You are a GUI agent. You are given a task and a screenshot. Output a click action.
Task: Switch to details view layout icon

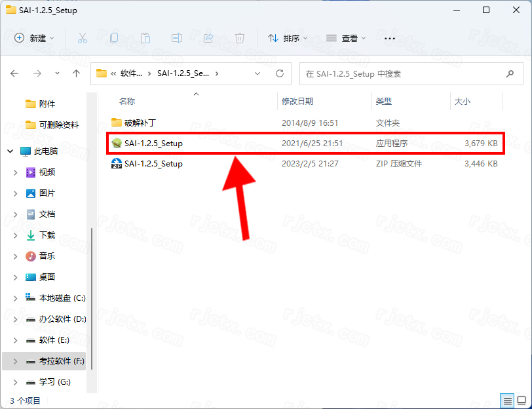(507, 400)
